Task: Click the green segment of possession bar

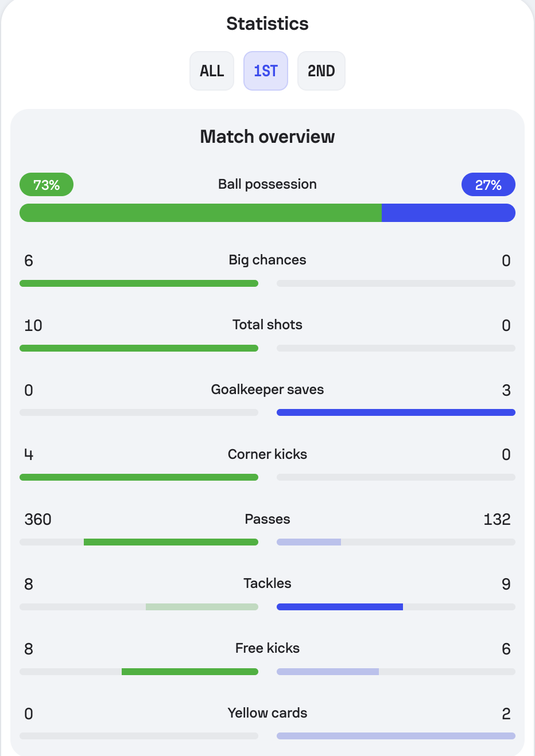Action: point(200,213)
